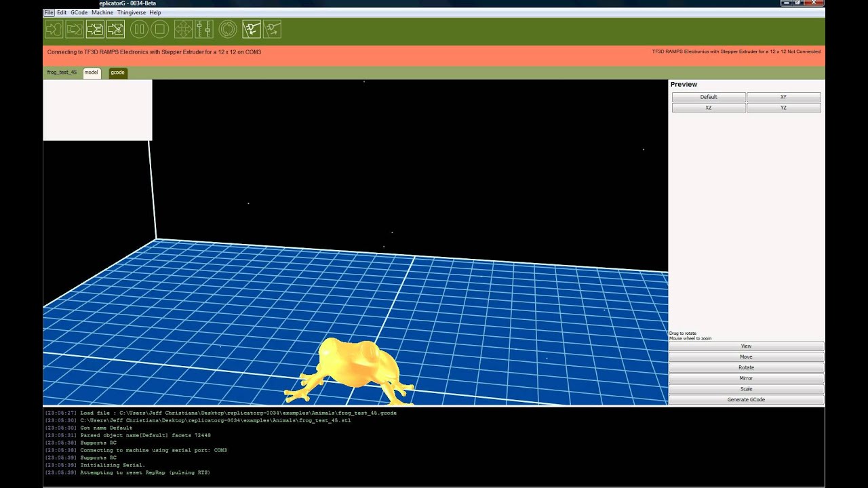Switch to the gcode tab
Screen dimensions: 868x488
point(118,73)
